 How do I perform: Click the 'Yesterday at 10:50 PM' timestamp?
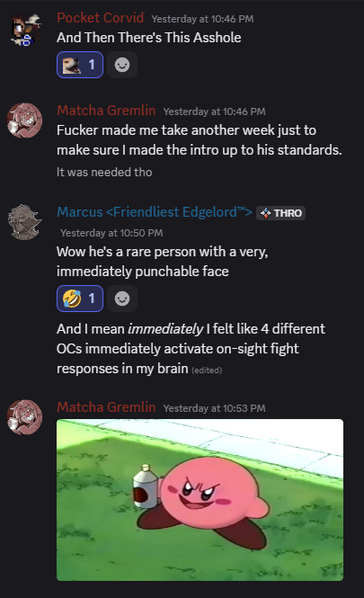point(111,233)
